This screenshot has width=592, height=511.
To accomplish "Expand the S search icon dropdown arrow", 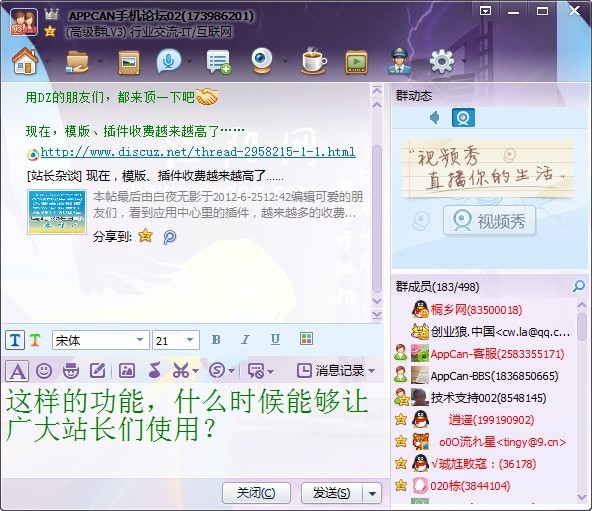I will point(231,371).
